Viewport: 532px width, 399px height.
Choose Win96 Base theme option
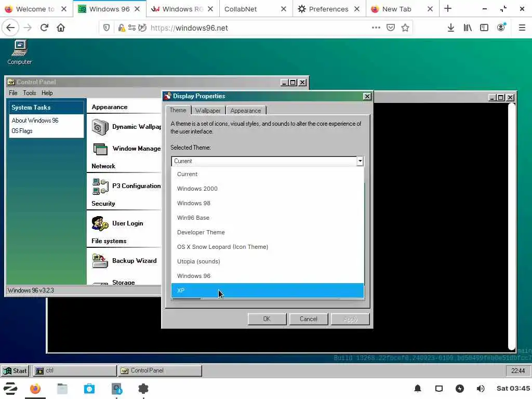(x=268, y=218)
